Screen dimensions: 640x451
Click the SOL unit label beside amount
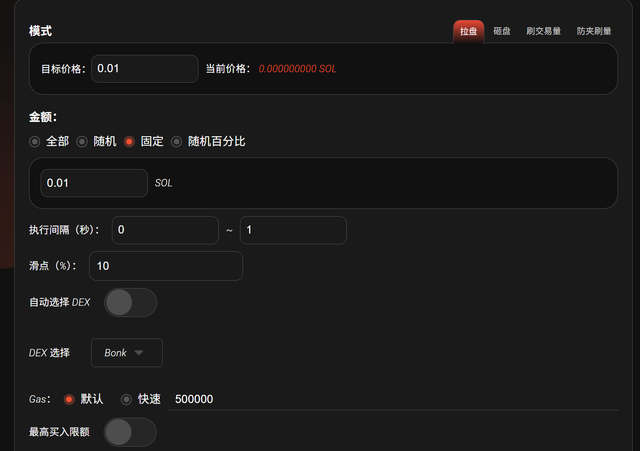[x=163, y=183]
